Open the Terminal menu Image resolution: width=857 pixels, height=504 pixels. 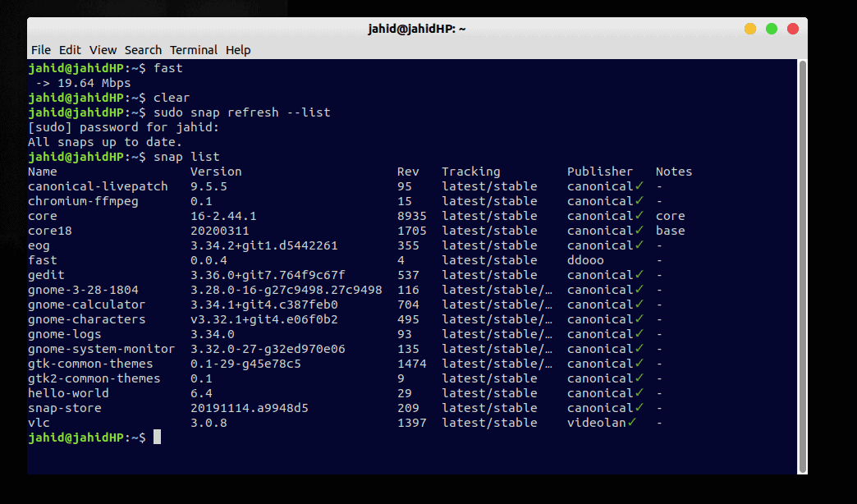pos(194,50)
